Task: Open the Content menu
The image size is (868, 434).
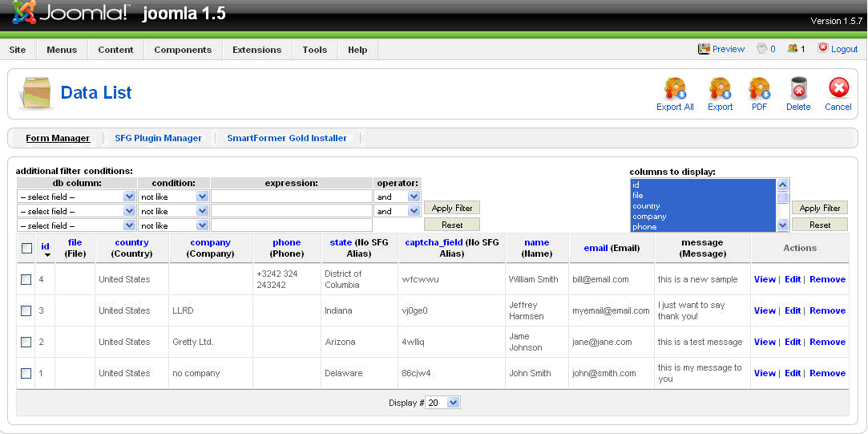Action: coord(115,49)
